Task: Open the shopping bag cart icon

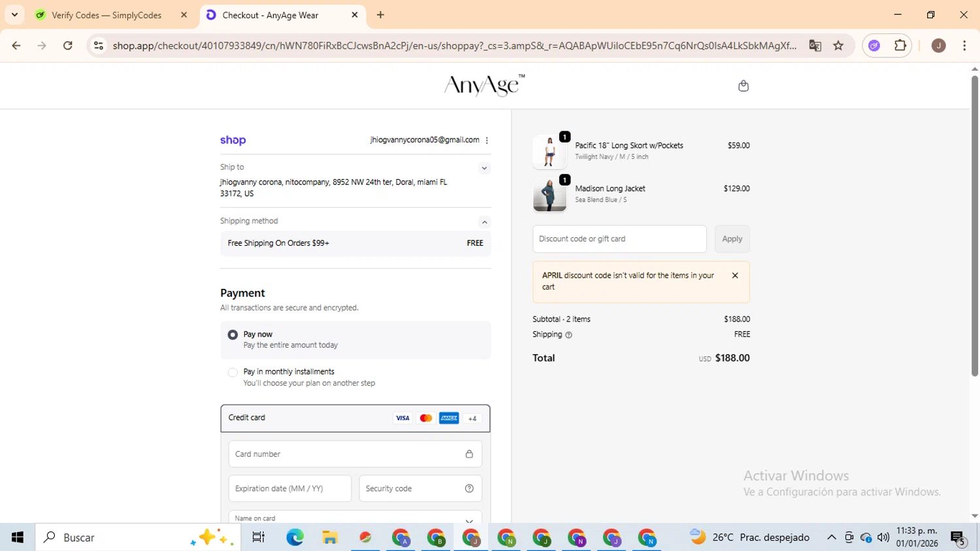Action: tap(743, 86)
